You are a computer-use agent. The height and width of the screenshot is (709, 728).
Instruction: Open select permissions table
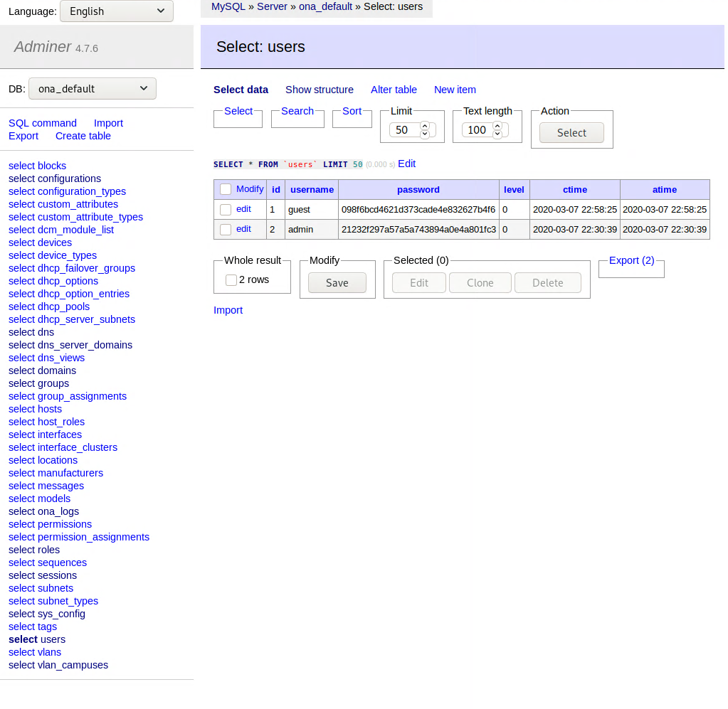coord(50,525)
